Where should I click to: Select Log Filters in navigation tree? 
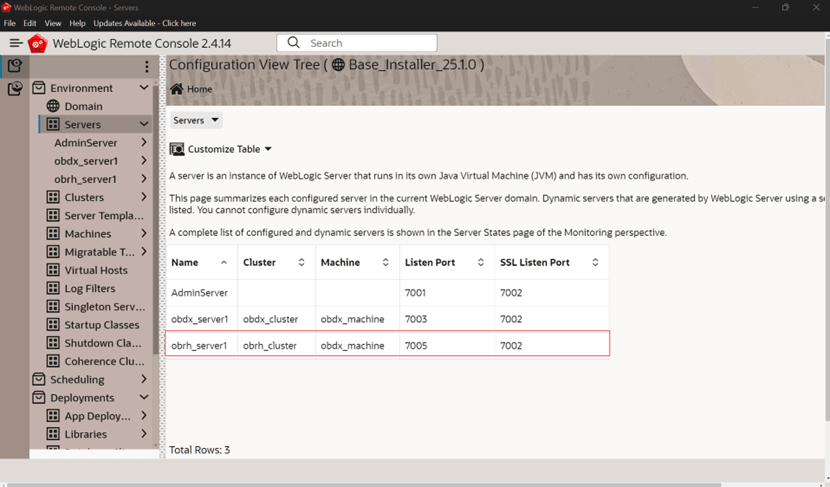click(90, 288)
